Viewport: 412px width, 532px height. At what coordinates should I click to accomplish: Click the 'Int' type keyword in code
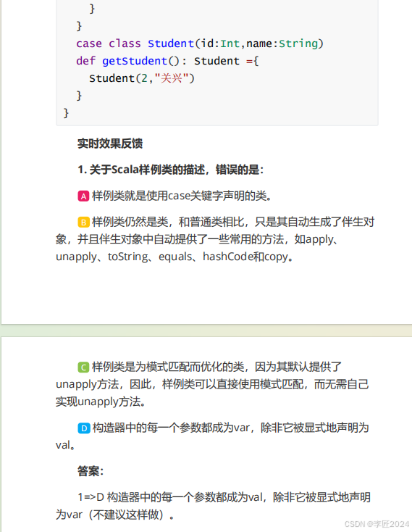tap(230, 43)
